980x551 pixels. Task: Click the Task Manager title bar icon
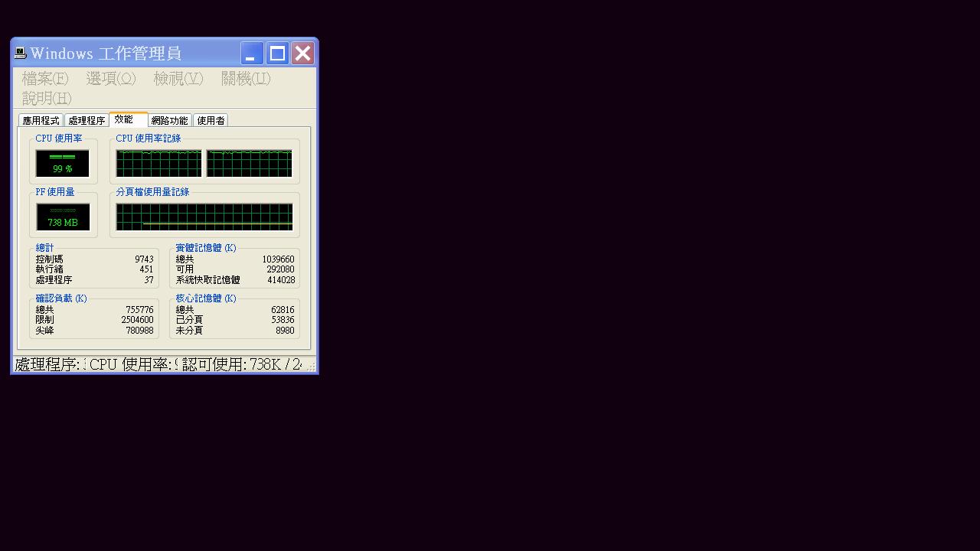tap(21, 53)
